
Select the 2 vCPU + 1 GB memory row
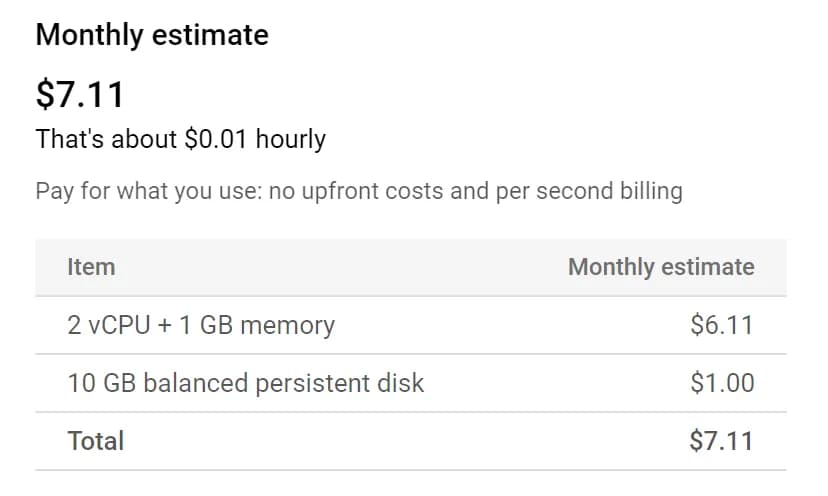click(x=411, y=325)
